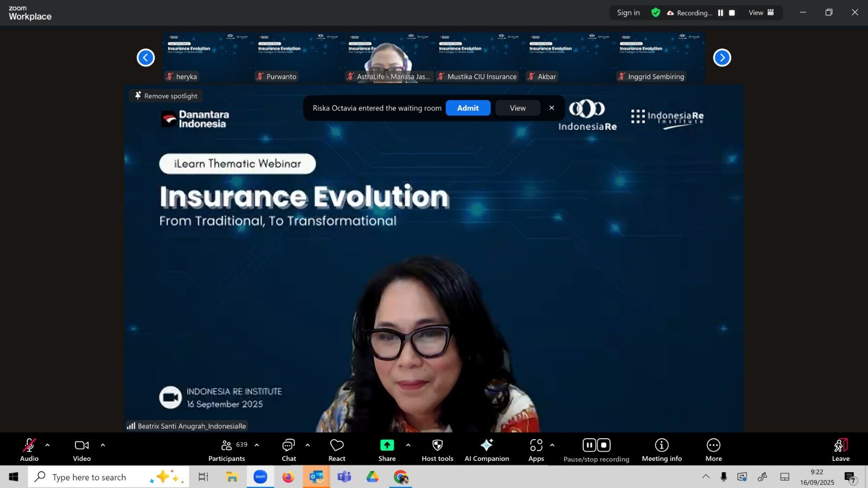Open the Chat panel
Image resolution: width=868 pixels, height=488 pixels.
(289, 450)
